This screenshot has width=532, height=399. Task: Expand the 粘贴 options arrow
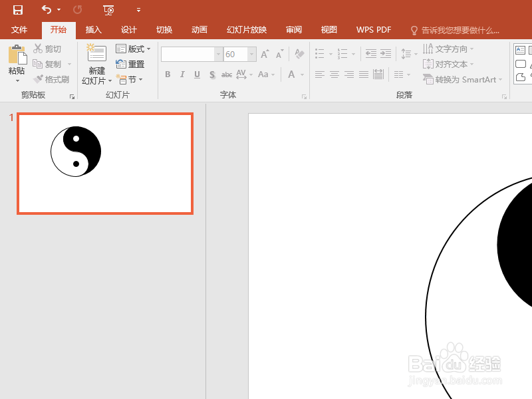pyautogui.click(x=17, y=80)
